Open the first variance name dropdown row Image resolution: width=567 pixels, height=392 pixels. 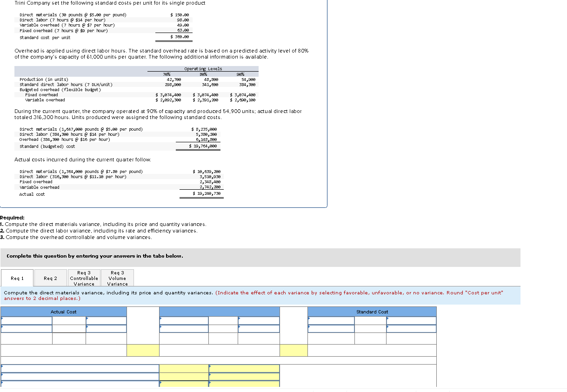tap(80, 368)
